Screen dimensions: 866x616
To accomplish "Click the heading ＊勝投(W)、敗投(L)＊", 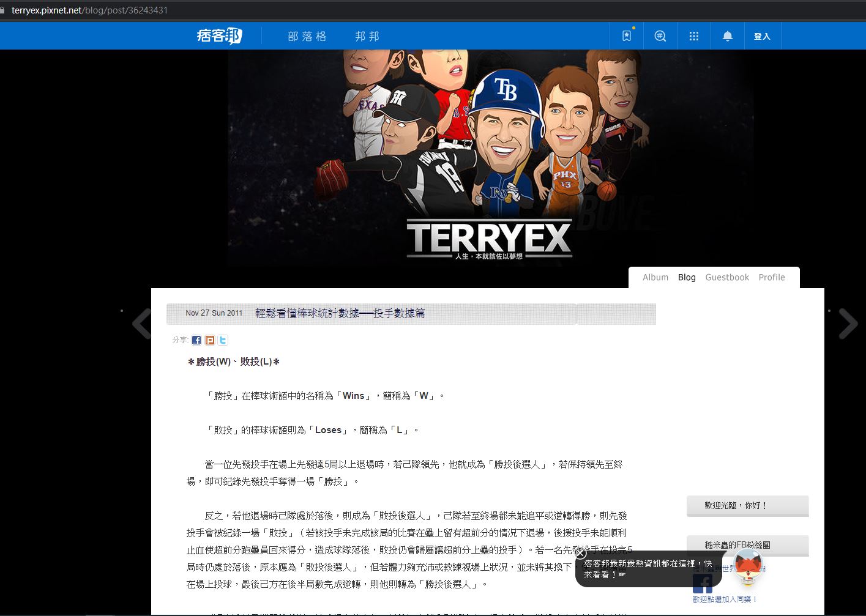I will click(233, 362).
